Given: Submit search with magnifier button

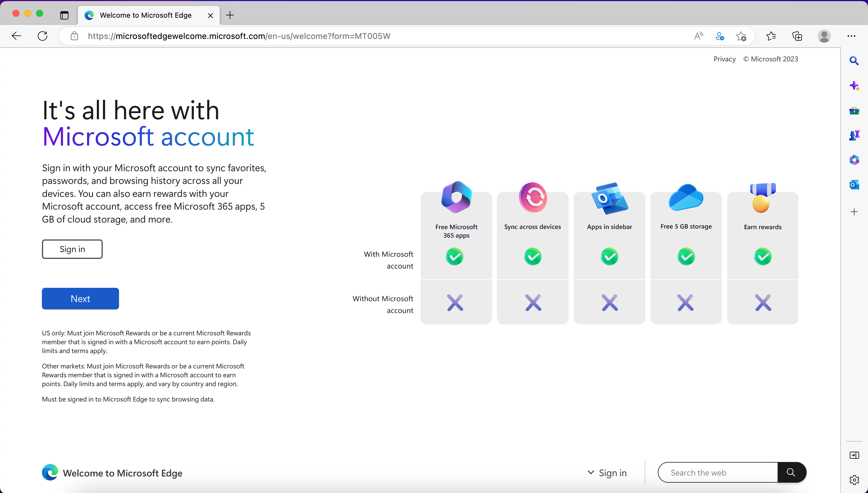Looking at the screenshot, I should tap(791, 472).
